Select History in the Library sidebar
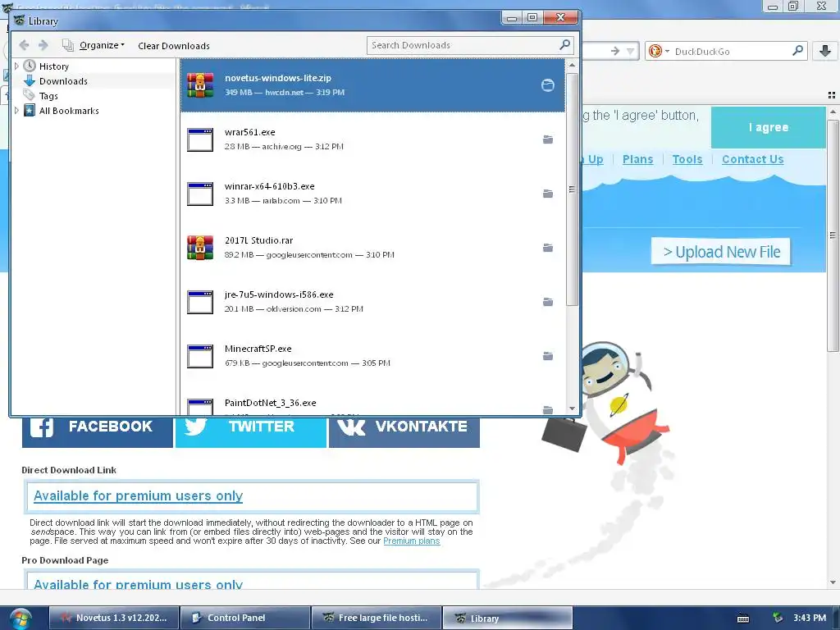840x630 pixels. (x=53, y=66)
